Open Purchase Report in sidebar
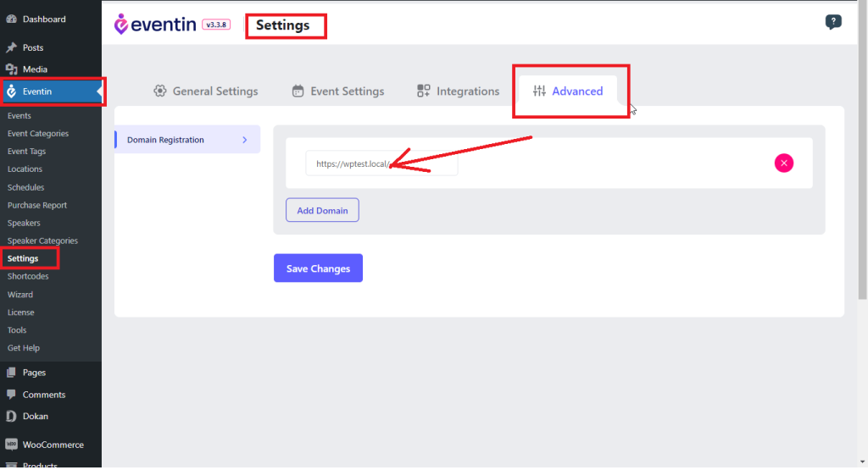868x470 pixels. pos(37,205)
